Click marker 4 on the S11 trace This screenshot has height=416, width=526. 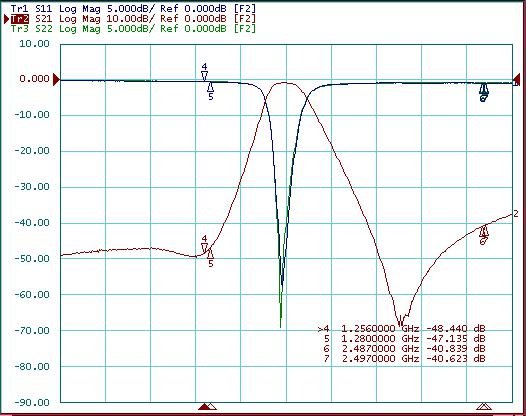tap(204, 71)
